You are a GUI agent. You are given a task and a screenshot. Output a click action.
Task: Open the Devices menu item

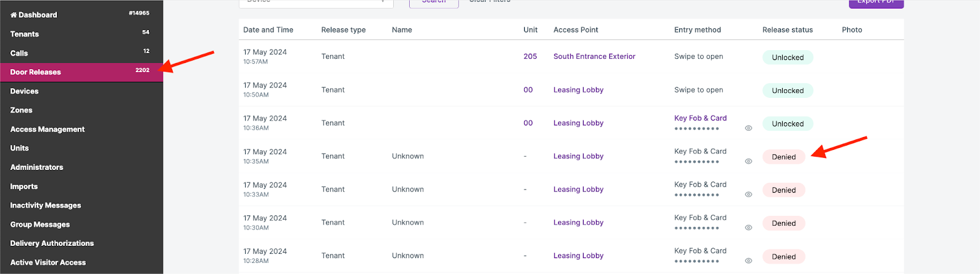tap(24, 91)
